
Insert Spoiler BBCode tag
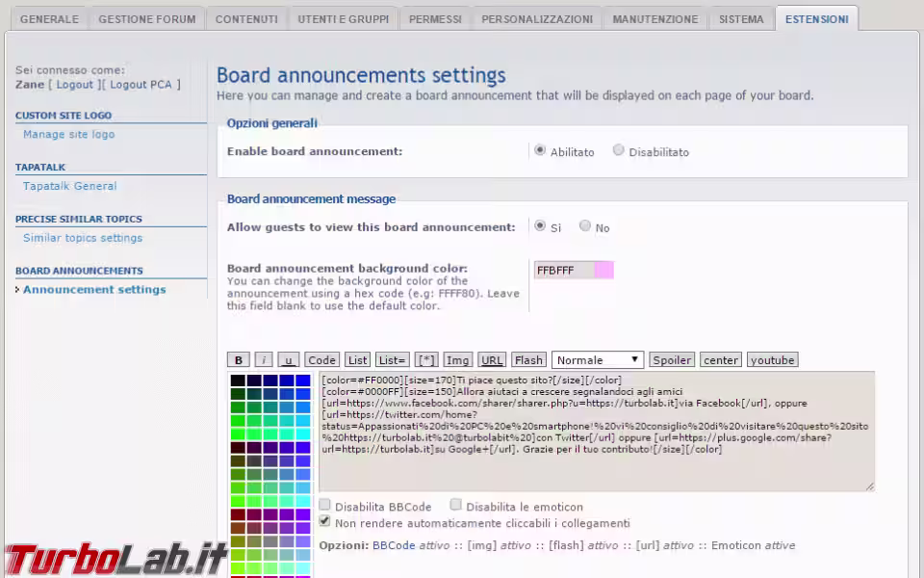[x=672, y=359]
